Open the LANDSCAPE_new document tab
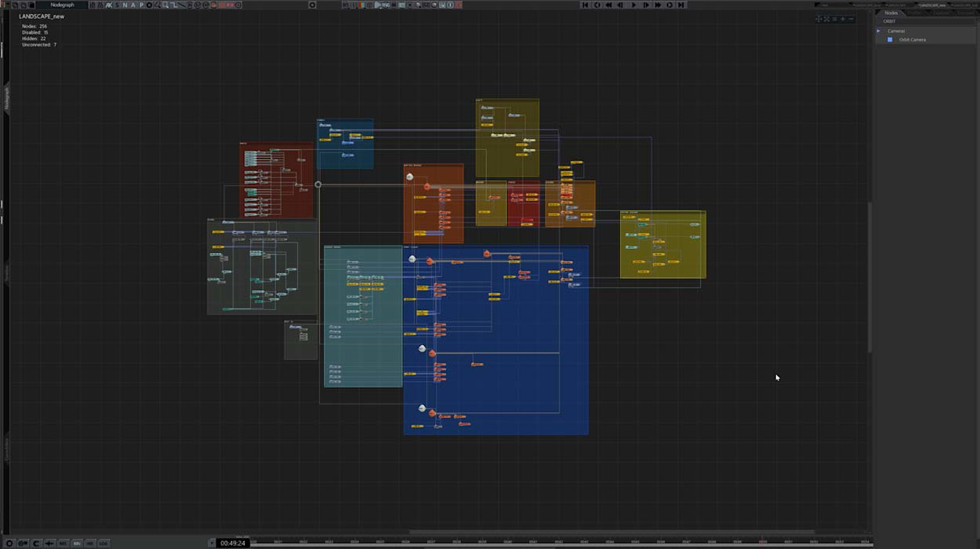This screenshot has width=980, height=549. (x=933, y=5)
